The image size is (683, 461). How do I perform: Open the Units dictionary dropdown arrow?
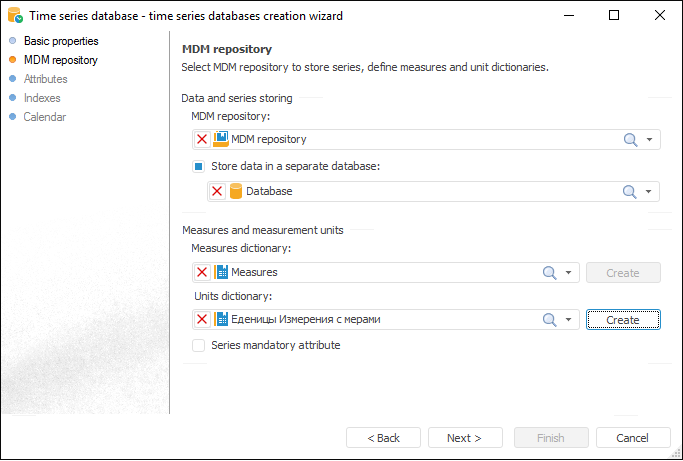click(x=569, y=320)
